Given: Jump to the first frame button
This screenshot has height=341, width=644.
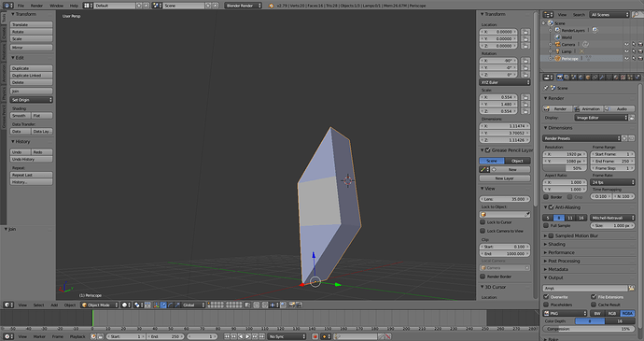Looking at the screenshot, I should 227,336.
